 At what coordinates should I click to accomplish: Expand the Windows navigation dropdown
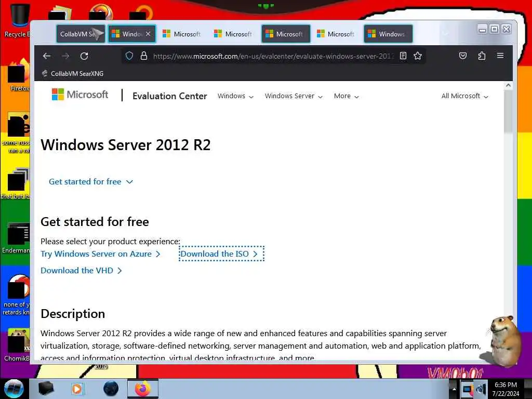pyautogui.click(x=235, y=96)
